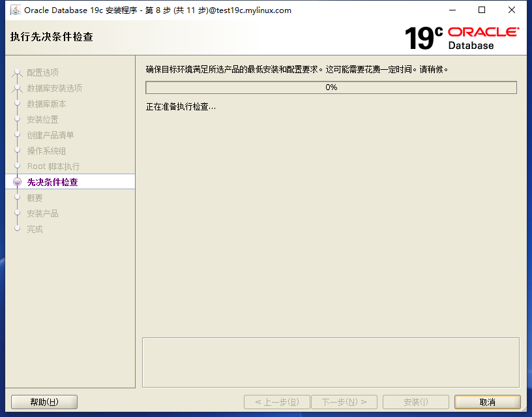Close the Oracle installer window
Viewport: 532px width, 417px height.
(512, 10)
